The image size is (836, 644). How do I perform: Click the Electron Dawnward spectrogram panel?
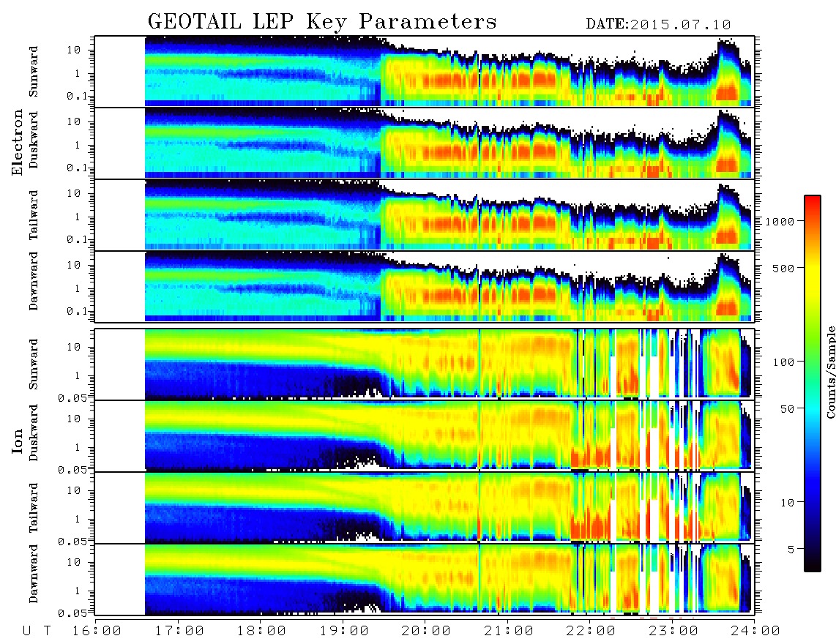coord(425,286)
